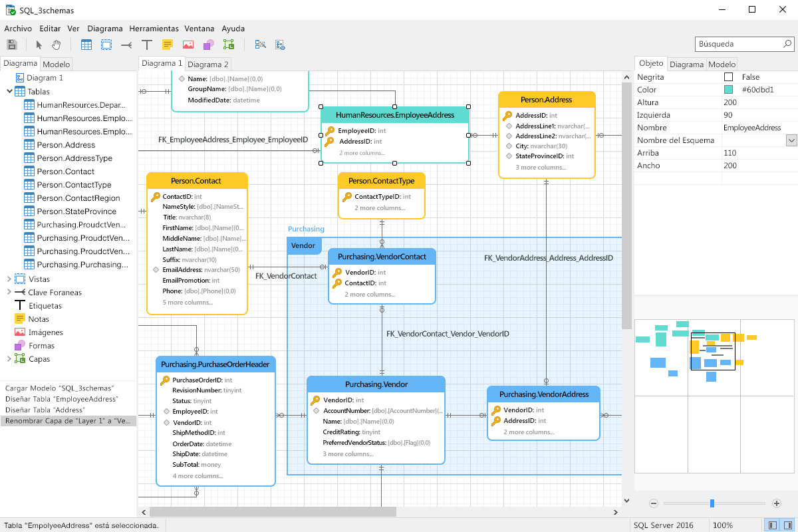Select the green layer tool

tap(229, 45)
